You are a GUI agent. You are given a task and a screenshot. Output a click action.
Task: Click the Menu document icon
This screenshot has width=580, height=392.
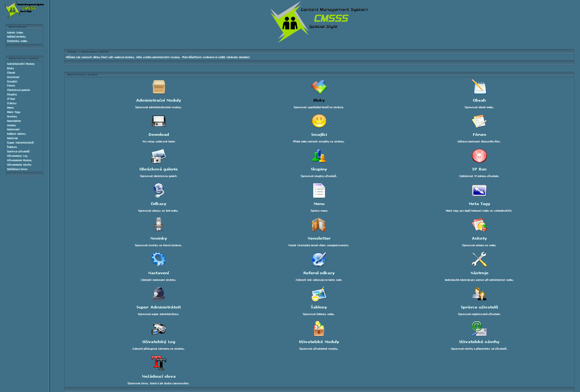[x=319, y=190]
